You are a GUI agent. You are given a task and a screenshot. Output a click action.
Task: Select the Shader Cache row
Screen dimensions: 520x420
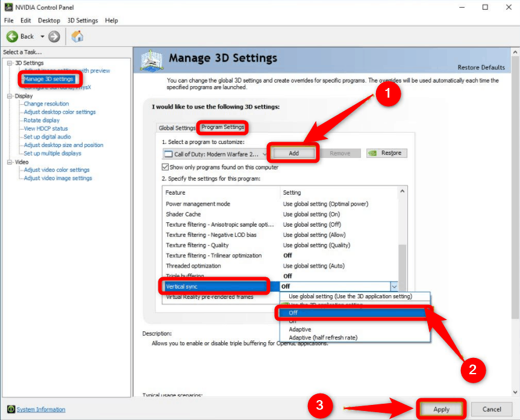pos(280,215)
